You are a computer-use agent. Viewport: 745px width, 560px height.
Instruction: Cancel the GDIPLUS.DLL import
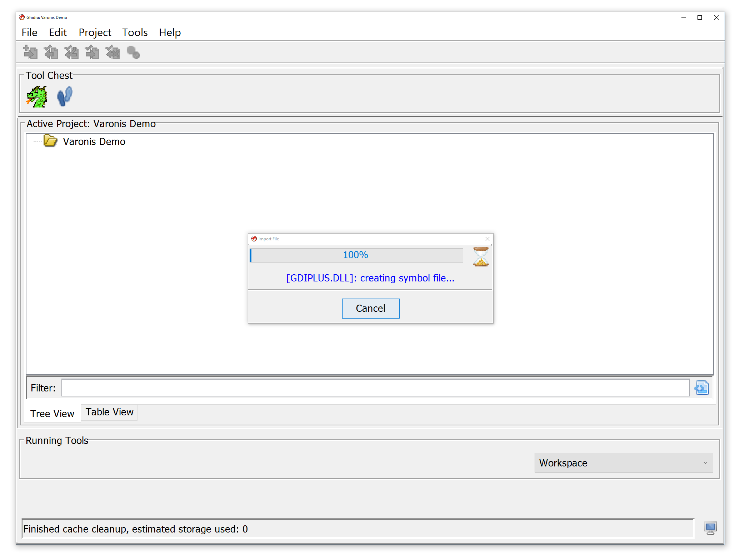tap(370, 308)
